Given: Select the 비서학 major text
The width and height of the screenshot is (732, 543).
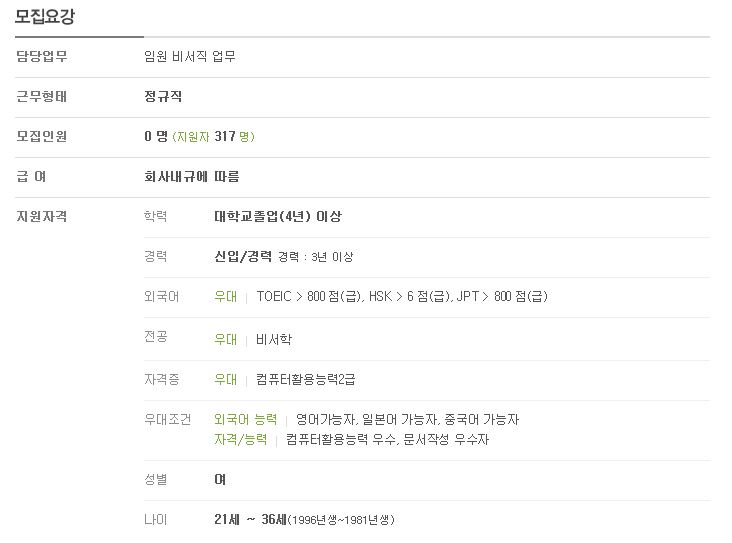Looking at the screenshot, I should click(x=274, y=339).
